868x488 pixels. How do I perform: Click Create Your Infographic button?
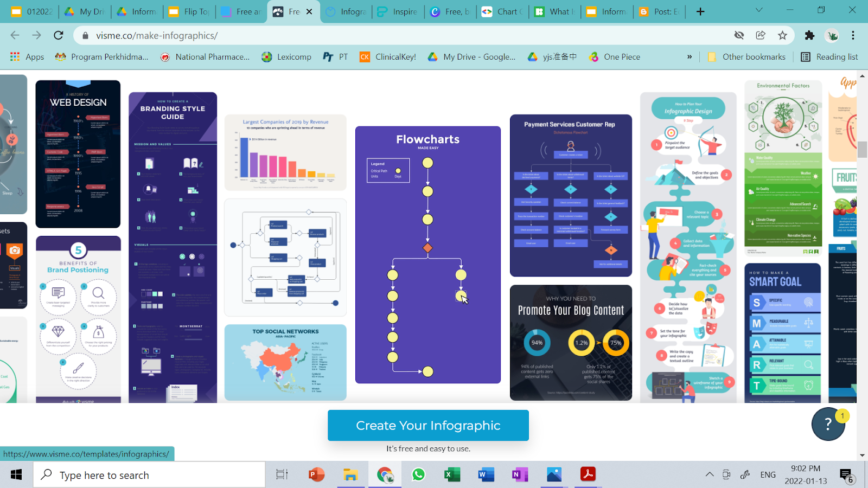pyautogui.click(x=428, y=425)
